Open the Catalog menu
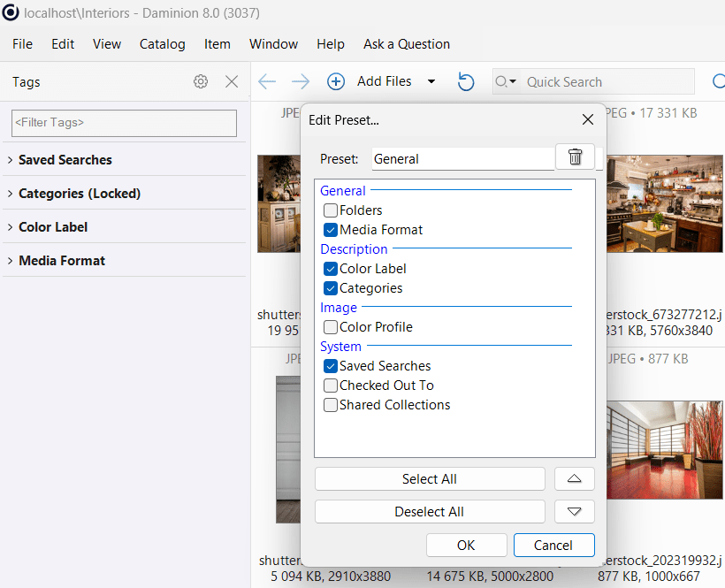The width and height of the screenshot is (725, 588). (163, 44)
